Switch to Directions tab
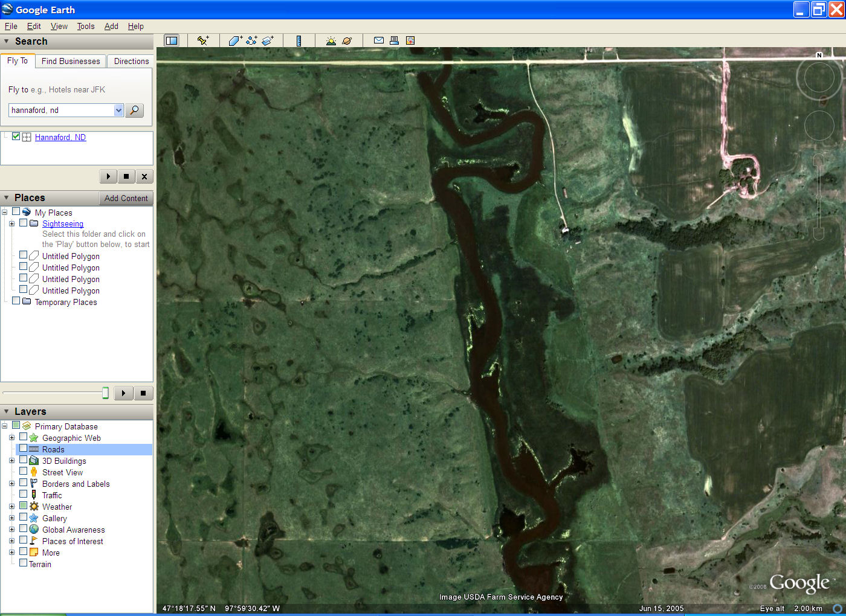 click(131, 61)
